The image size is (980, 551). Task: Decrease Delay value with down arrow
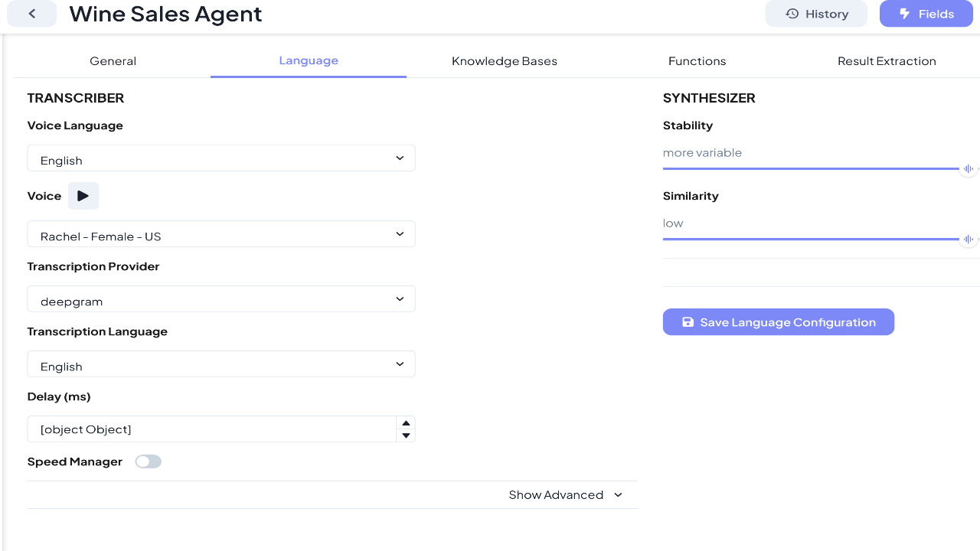pyautogui.click(x=407, y=435)
